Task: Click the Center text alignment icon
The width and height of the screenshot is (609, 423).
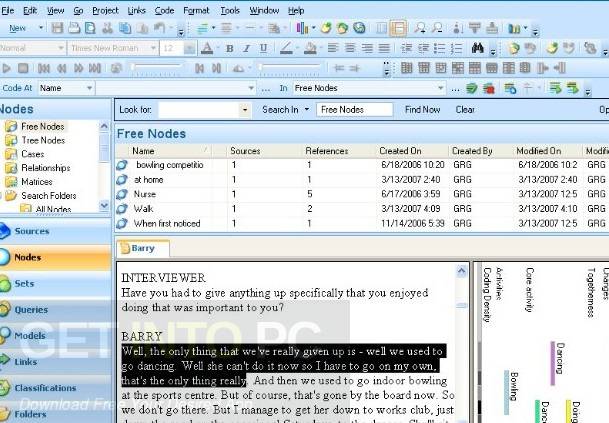Action: (350, 48)
